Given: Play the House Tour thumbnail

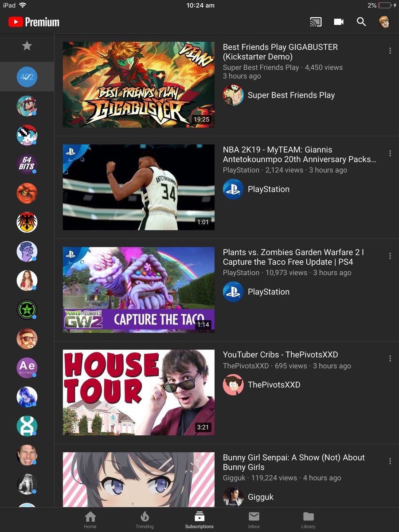Looking at the screenshot, I should [139, 392].
